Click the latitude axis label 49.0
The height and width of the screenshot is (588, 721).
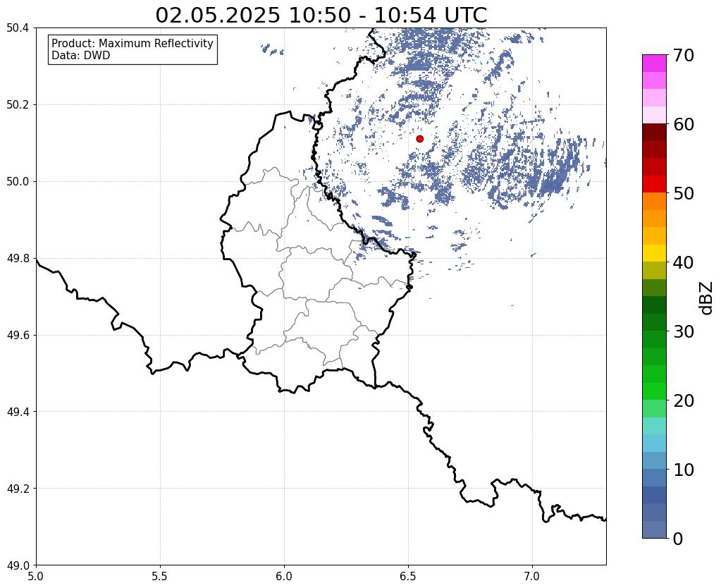18,565
